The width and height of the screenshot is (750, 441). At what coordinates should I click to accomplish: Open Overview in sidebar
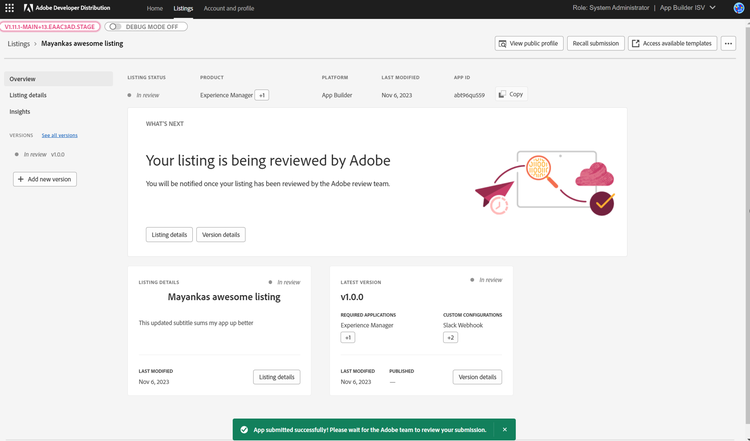coord(58,79)
